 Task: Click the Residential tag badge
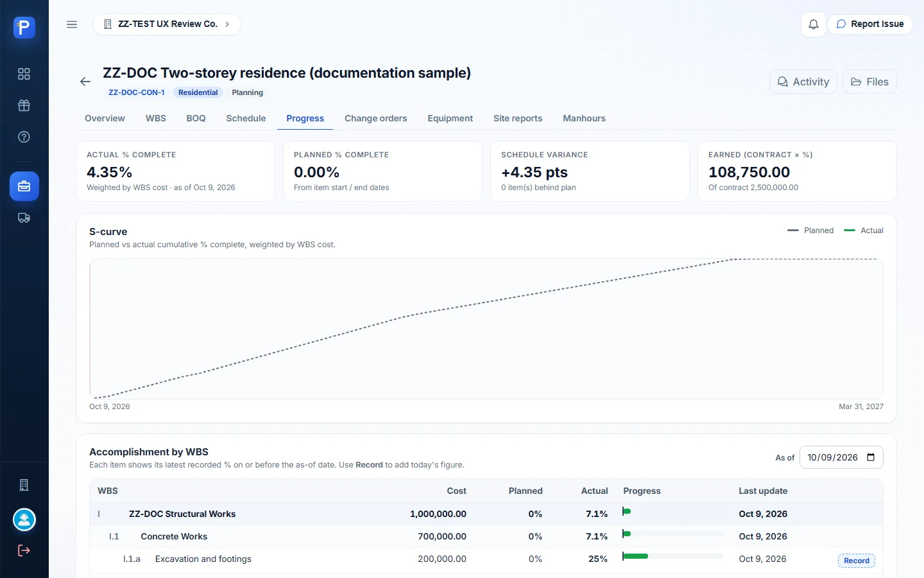click(198, 92)
